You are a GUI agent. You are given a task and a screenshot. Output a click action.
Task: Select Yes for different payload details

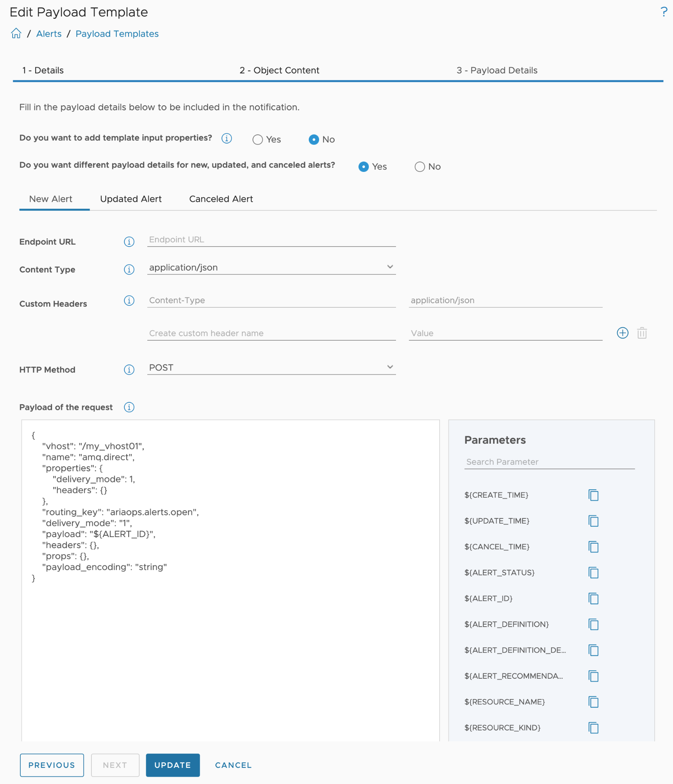363,167
